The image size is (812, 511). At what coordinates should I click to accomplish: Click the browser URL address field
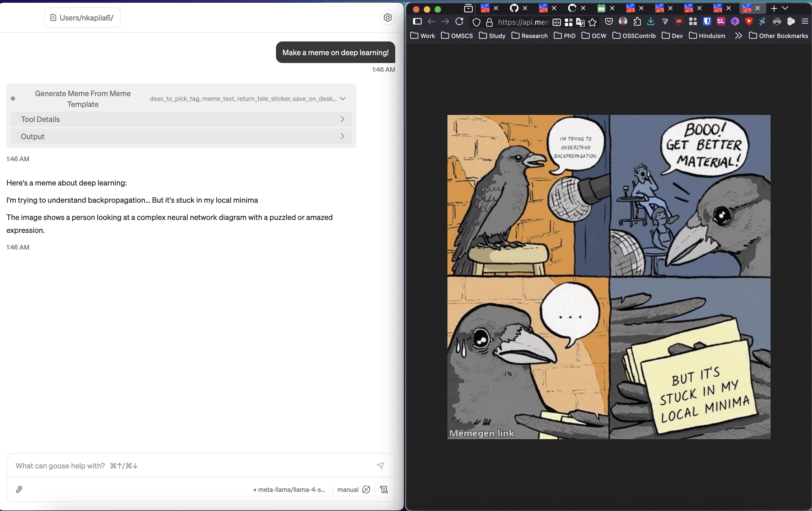pos(523,22)
